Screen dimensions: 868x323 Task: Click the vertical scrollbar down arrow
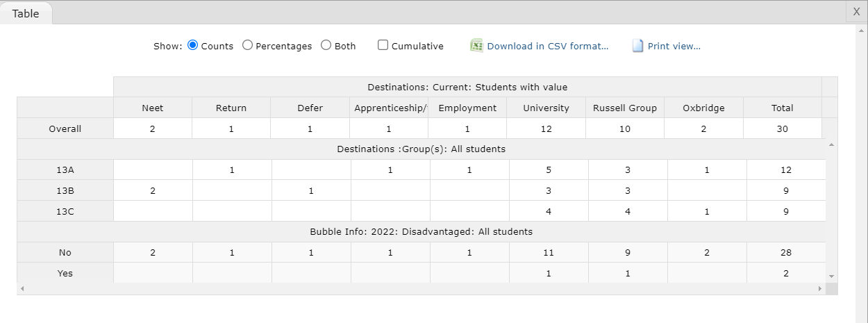832,276
